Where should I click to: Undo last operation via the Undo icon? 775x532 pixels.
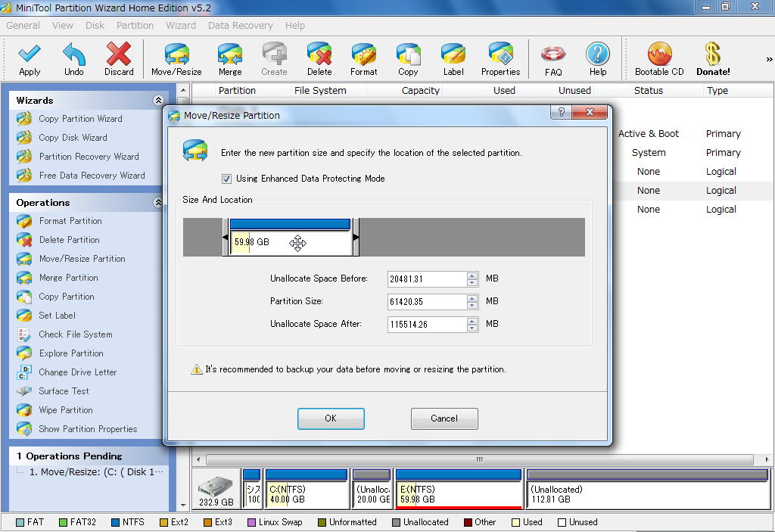coord(74,59)
